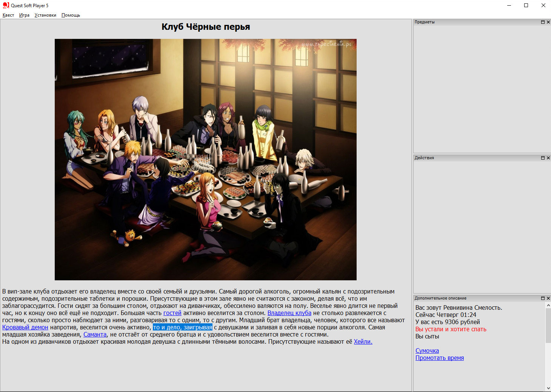Open the Игра menu
The image size is (551, 392).
point(24,15)
